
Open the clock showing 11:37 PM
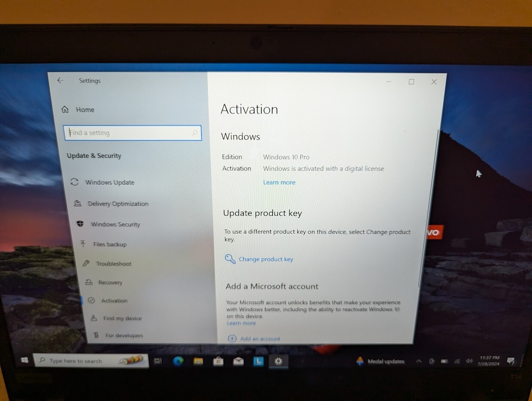pos(490,361)
